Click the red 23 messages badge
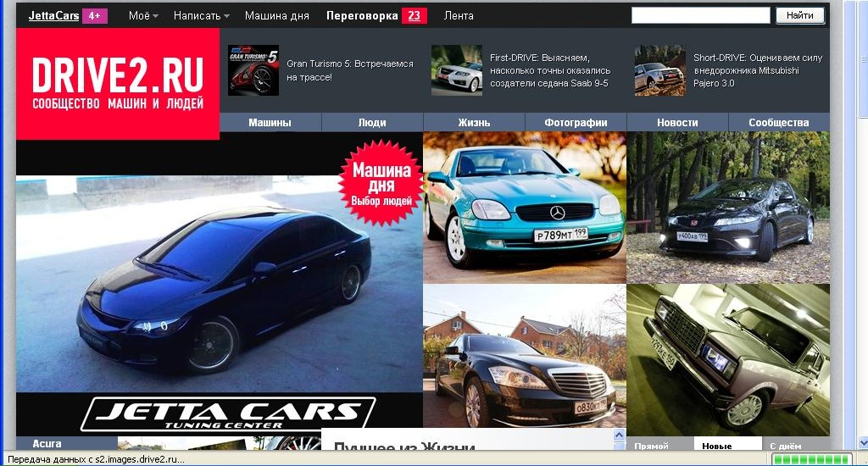Screen dimensions: 868x466 click(414, 15)
